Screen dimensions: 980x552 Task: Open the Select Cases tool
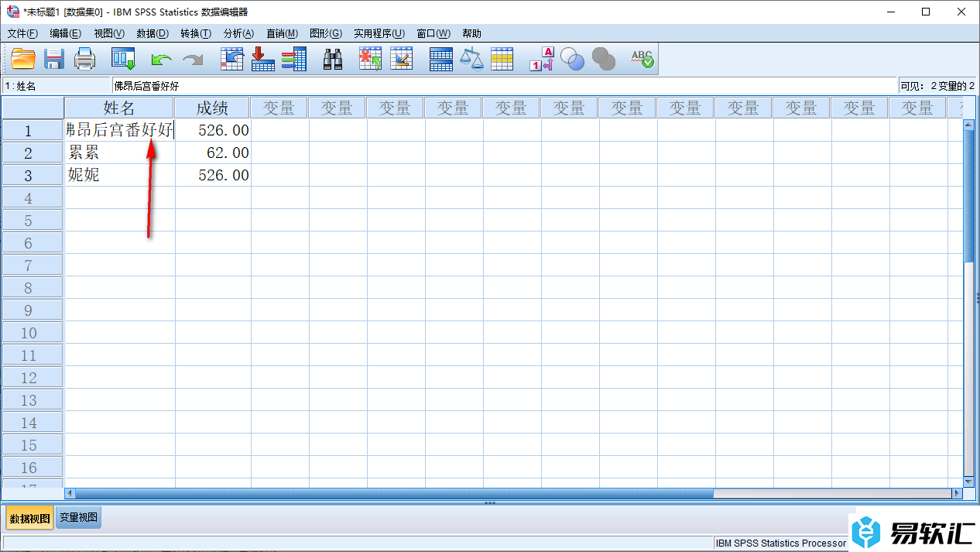pyautogui.click(x=502, y=59)
